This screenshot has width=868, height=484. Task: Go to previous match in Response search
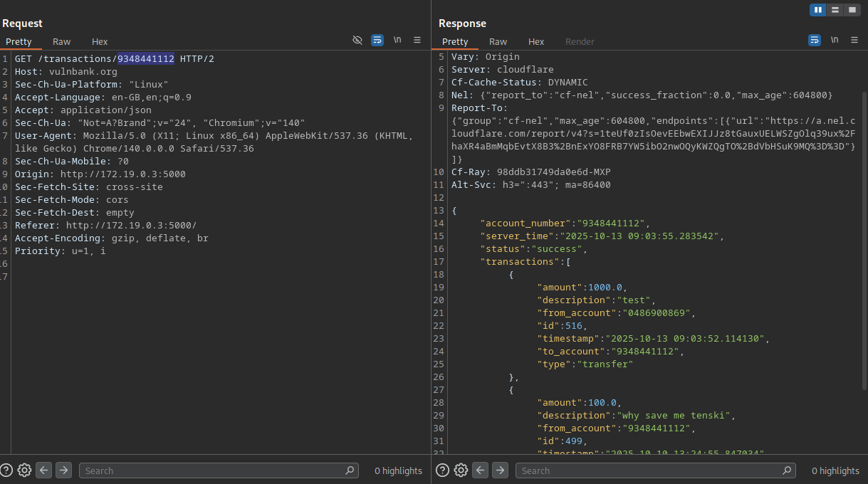481,470
